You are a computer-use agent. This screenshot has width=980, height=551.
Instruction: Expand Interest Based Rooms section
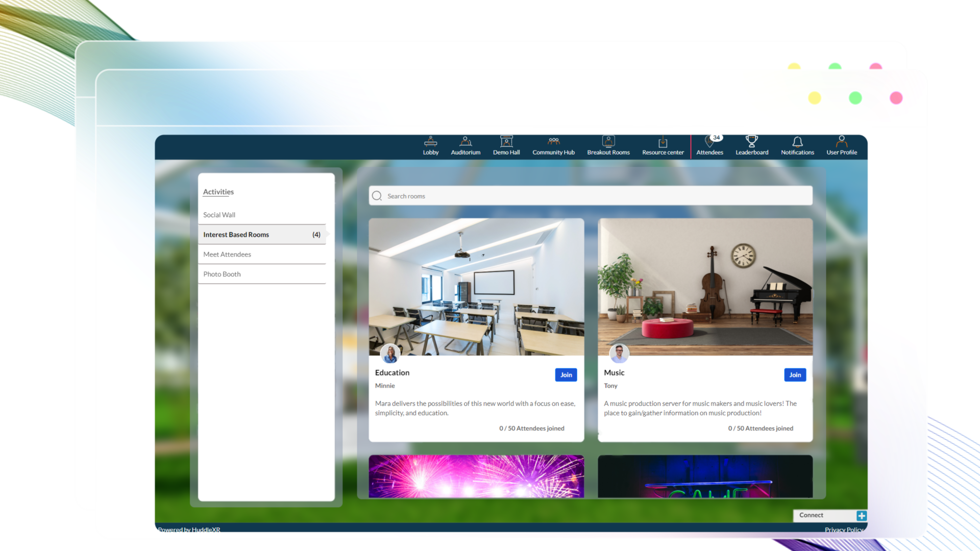(261, 234)
